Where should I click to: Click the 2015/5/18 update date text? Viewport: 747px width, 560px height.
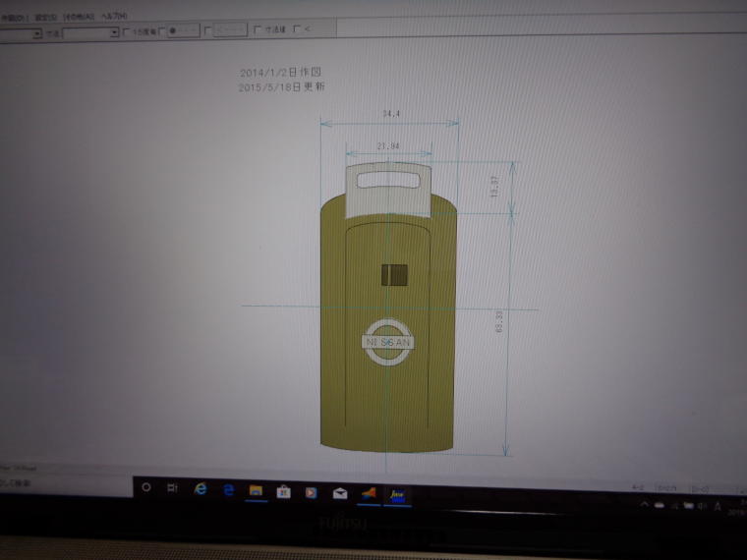pos(281,86)
